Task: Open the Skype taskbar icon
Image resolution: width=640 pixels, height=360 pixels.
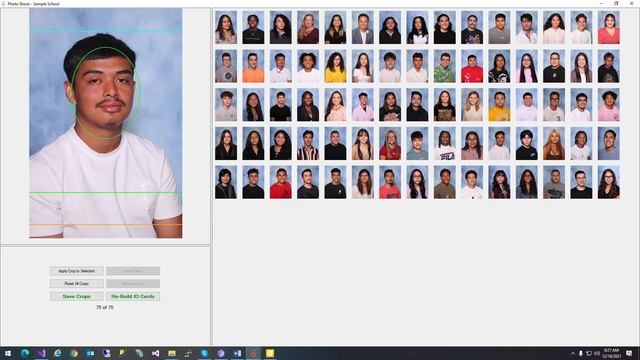Action: pyautogui.click(x=204, y=353)
